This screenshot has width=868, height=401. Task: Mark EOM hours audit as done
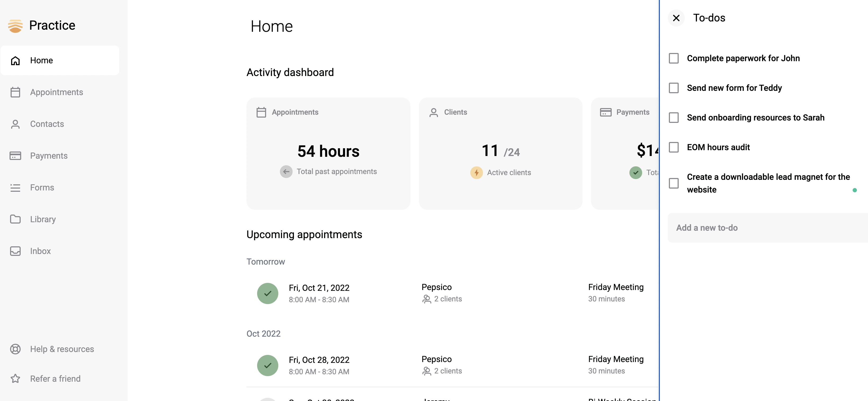[674, 147]
